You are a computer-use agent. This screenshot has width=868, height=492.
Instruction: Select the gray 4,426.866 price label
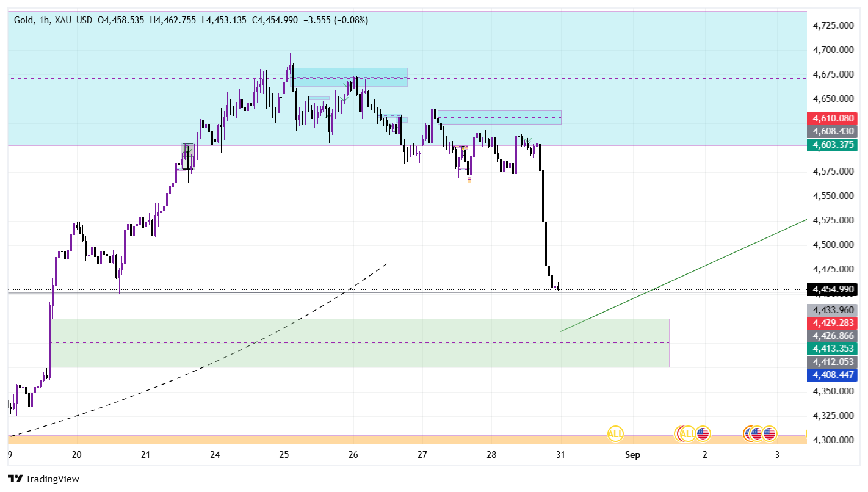point(833,335)
